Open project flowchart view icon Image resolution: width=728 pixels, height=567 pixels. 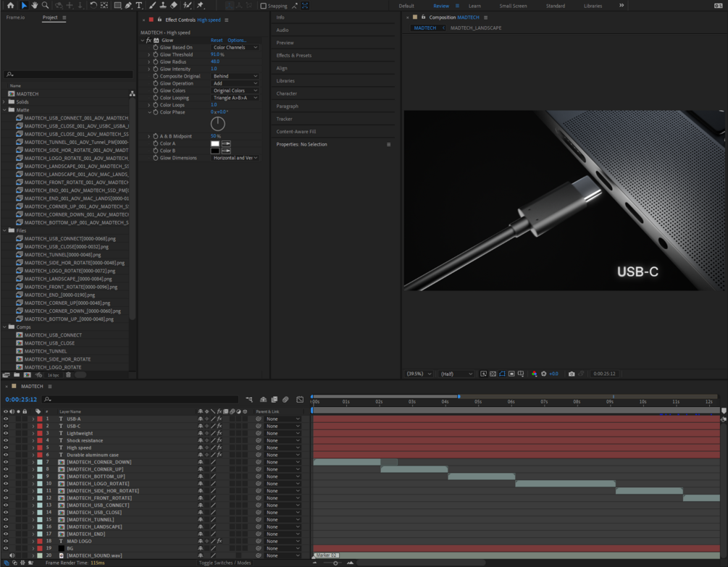point(133,93)
